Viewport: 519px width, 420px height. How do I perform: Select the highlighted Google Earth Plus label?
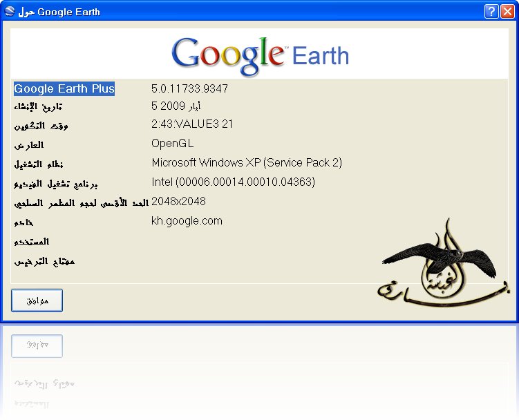click(64, 88)
